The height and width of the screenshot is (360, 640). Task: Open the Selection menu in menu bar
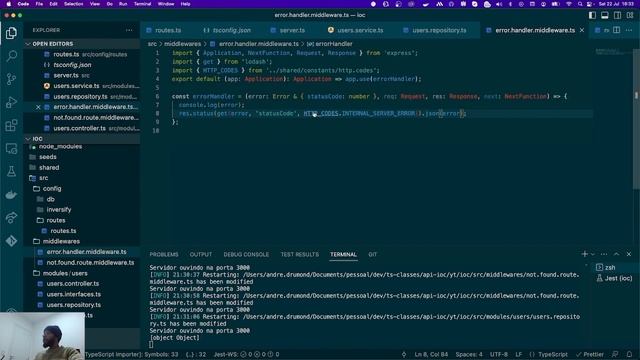[73, 4]
